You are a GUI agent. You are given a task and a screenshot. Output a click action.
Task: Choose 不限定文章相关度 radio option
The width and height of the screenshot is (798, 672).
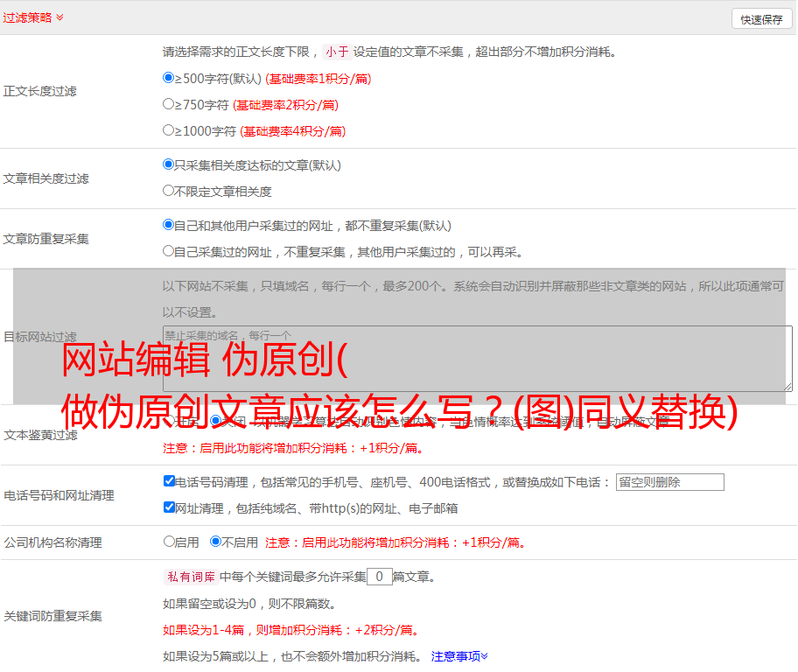(x=169, y=191)
